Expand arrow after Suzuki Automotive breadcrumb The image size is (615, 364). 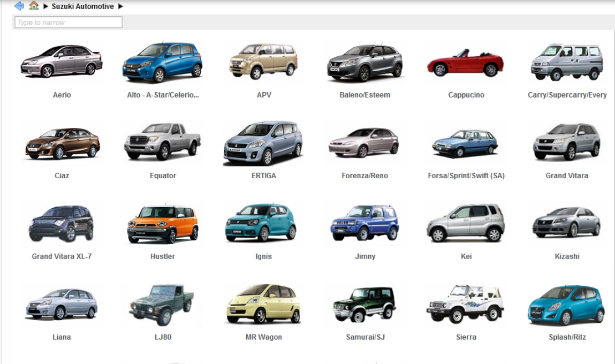point(120,6)
